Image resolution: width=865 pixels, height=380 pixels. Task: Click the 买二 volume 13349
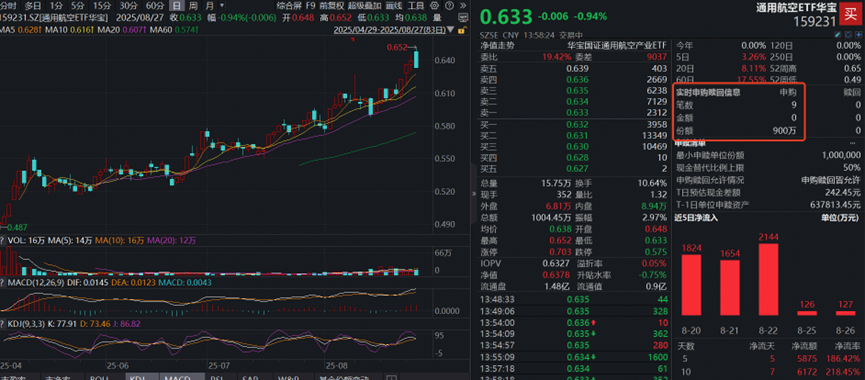pos(655,135)
